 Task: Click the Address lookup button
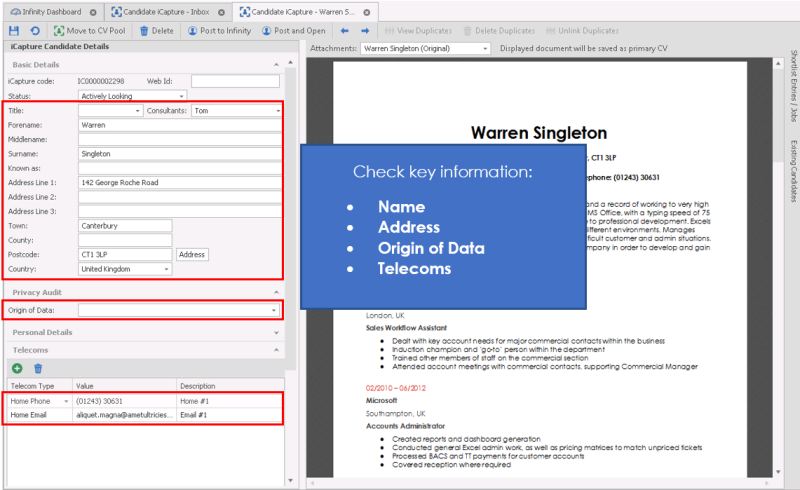coord(192,255)
